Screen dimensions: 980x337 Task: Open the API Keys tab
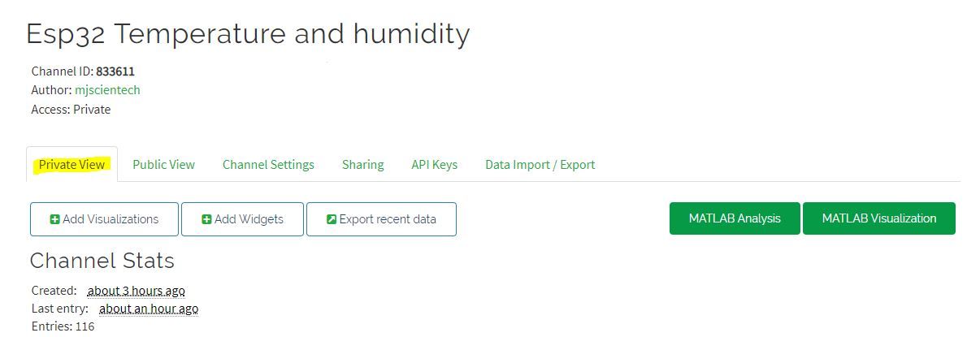point(434,164)
